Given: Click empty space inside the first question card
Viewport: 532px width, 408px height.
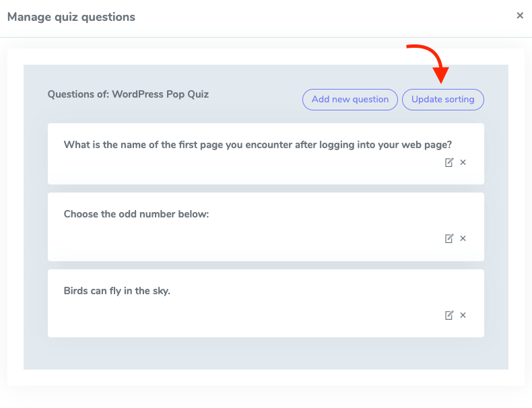Looking at the screenshot, I should tap(236, 168).
